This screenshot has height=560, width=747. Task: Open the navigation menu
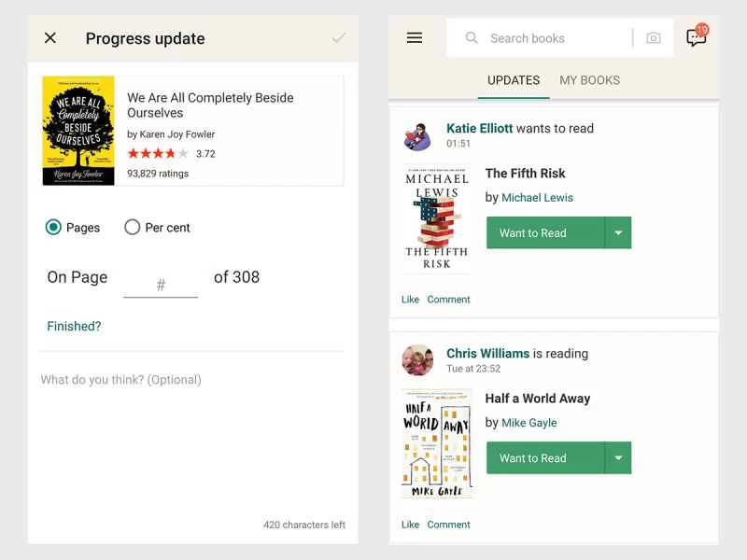414,37
